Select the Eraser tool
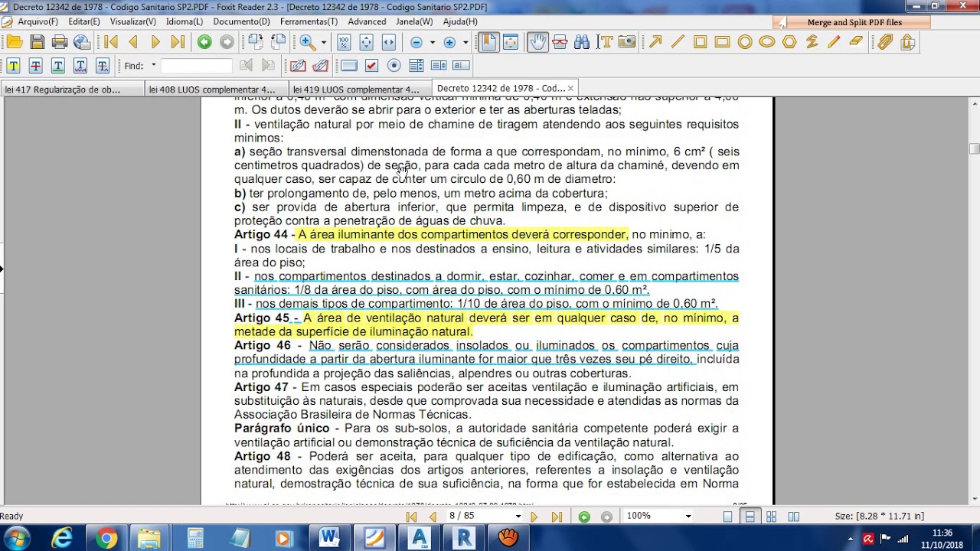The width and height of the screenshot is (980, 551). tap(856, 42)
